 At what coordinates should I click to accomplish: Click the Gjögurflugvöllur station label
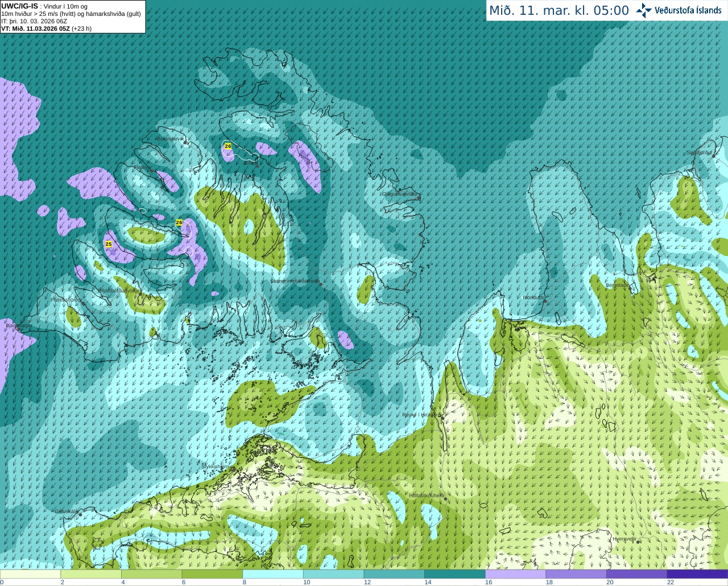(x=400, y=193)
